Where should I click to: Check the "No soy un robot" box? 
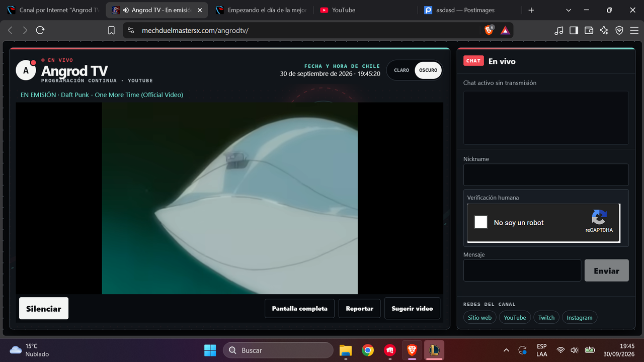481,222
